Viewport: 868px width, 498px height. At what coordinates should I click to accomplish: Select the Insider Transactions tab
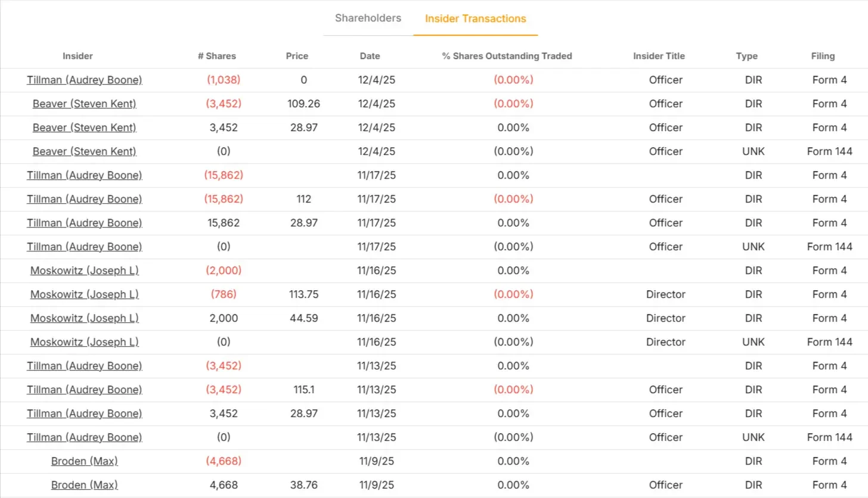point(475,18)
